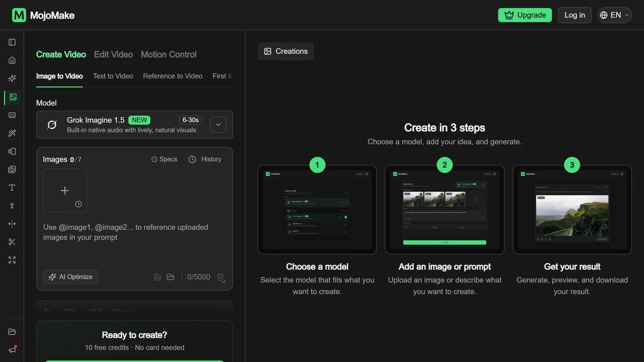Screen dimensions: 644x362
Task: View the step 3 result preview thumbnail
Action: pos(572,210)
